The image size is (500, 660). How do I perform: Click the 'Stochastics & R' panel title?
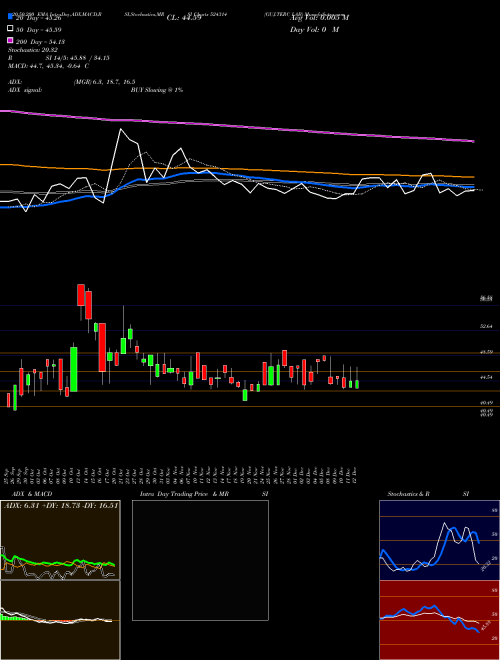click(409, 494)
